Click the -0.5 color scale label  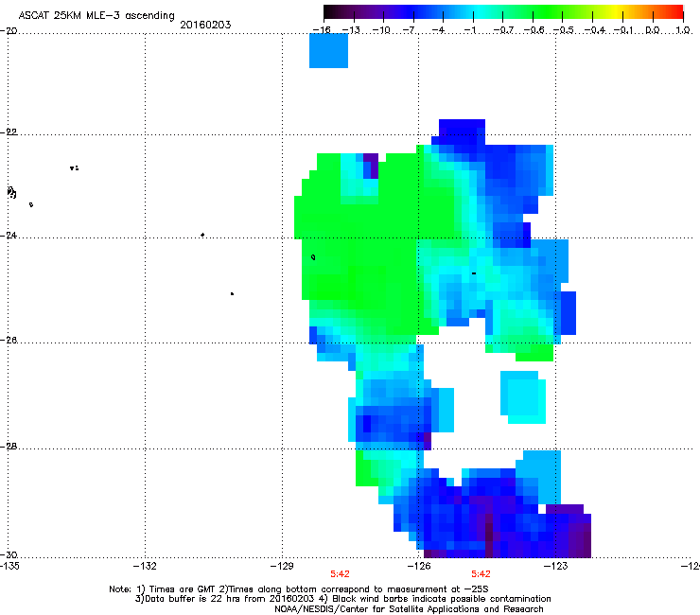[564, 30]
